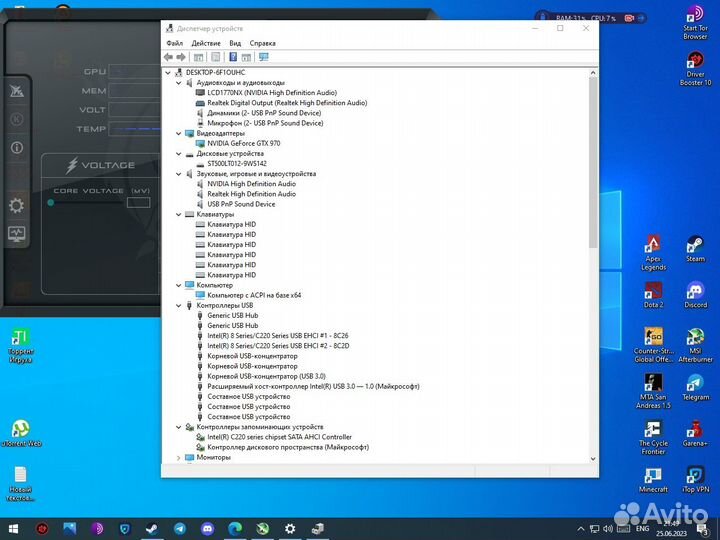The image size is (720, 540).
Task: Select the ST500LT012-9WS142 disk drive
Action: [x=237, y=163]
